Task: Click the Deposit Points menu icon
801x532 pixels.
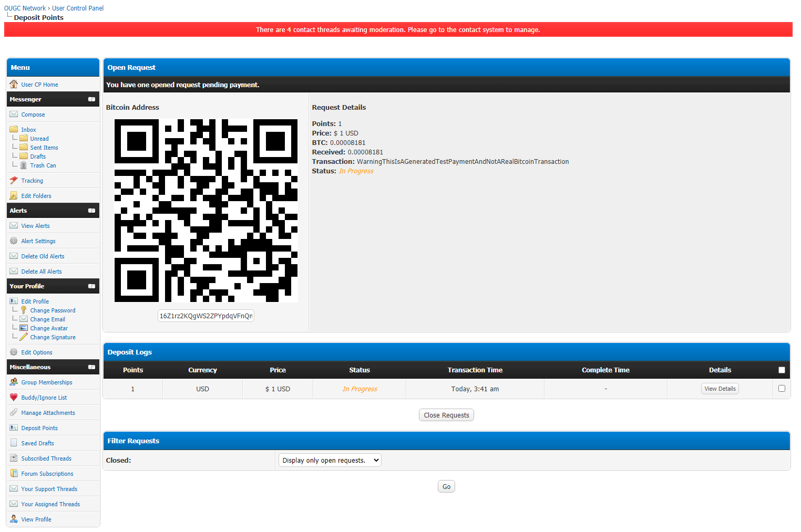Action: coord(14,427)
